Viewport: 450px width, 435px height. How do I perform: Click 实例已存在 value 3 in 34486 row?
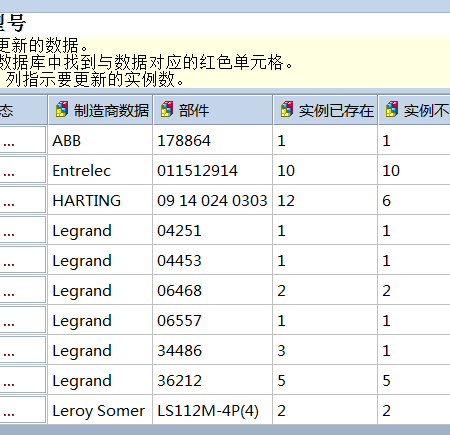tap(325, 350)
